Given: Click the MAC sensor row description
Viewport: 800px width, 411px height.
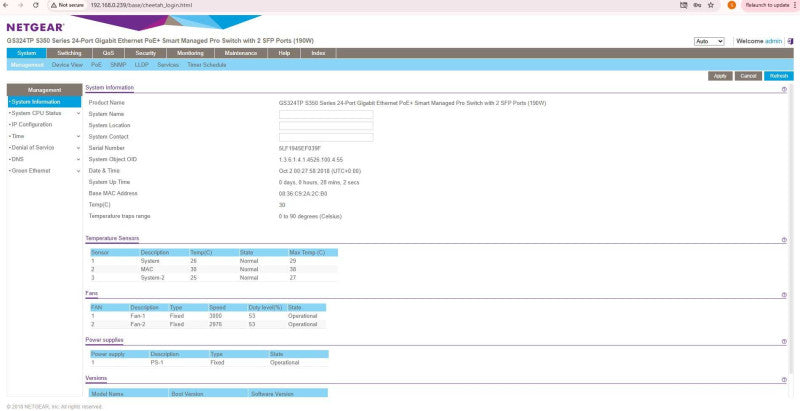Looking at the screenshot, I should tap(147, 269).
